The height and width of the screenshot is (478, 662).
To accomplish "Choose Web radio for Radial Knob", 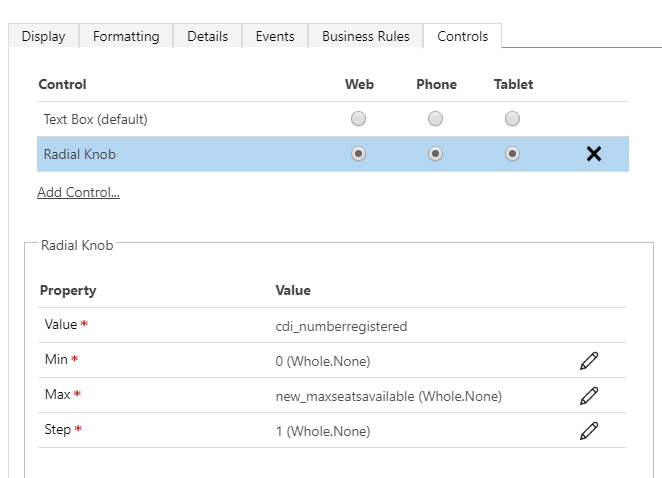I will point(359,154).
